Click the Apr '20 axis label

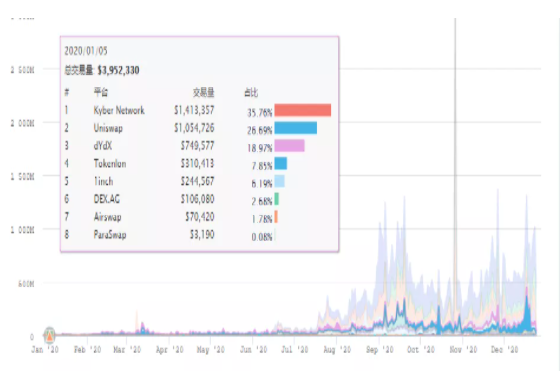click(170, 350)
